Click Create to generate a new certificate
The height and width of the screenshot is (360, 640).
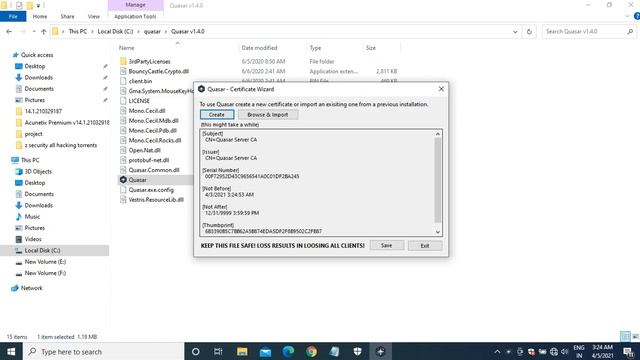pyautogui.click(x=217, y=115)
